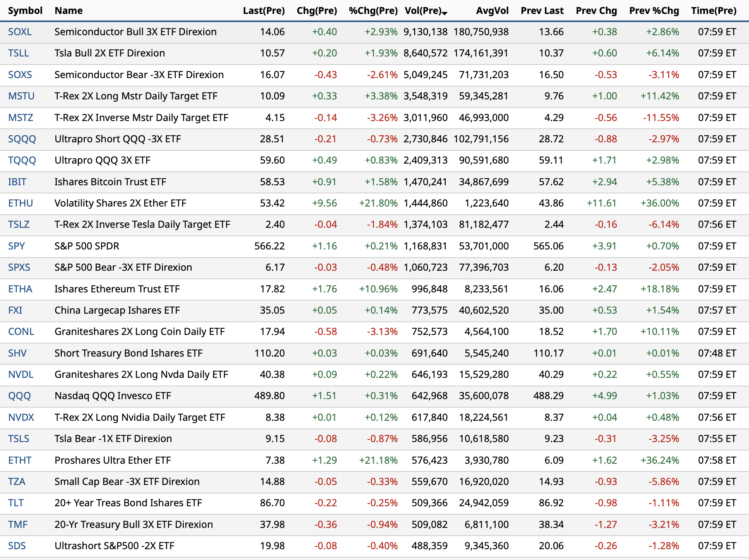Sort by Prev %Chg column header

[654, 10]
